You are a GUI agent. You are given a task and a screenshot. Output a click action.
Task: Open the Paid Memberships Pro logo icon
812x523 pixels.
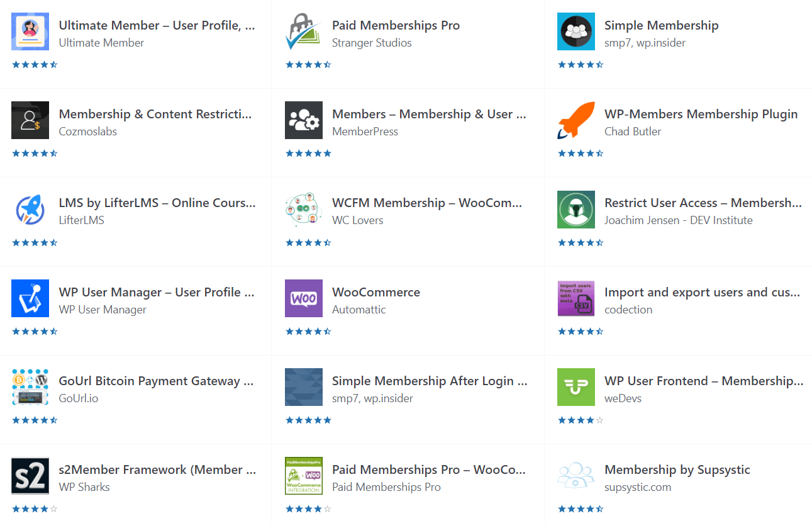304,31
